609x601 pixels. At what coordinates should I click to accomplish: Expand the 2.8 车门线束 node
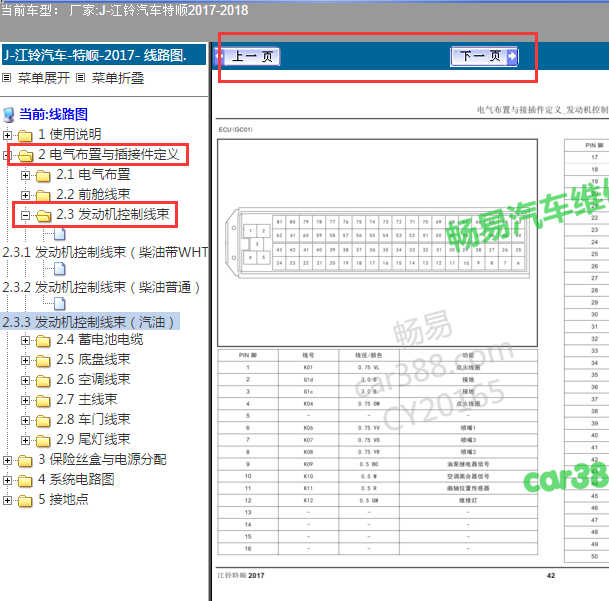(25, 420)
